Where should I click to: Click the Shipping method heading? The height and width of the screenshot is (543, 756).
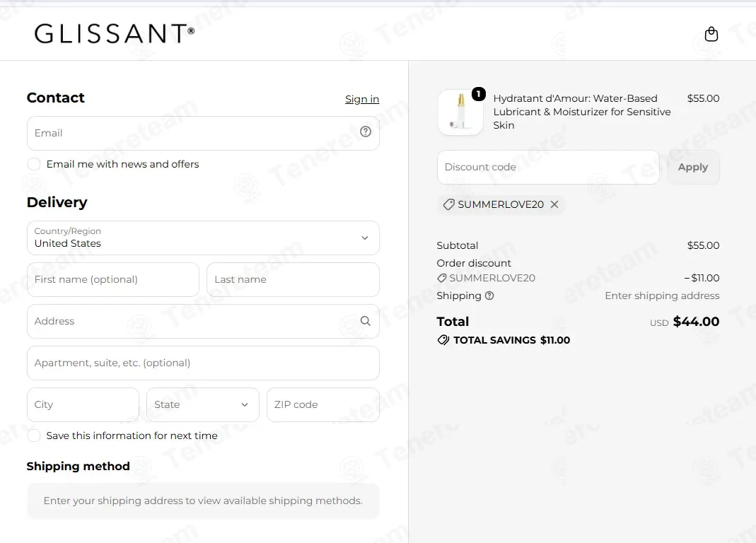pyautogui.click(x=78, y=467)
